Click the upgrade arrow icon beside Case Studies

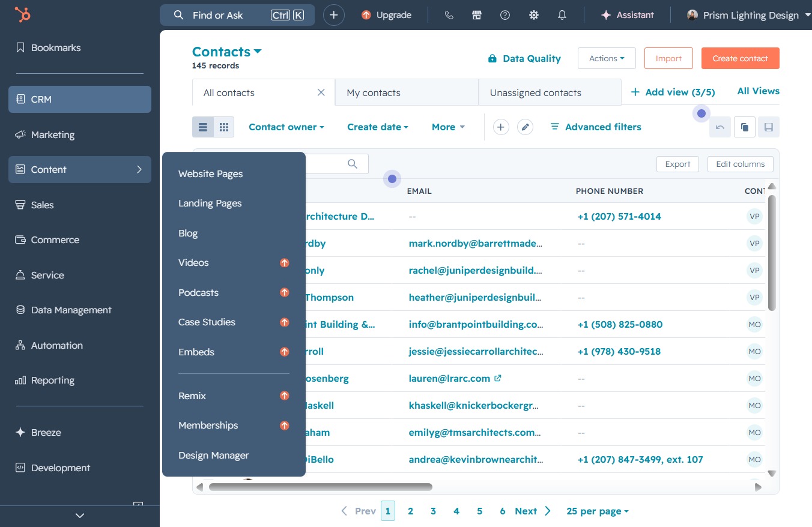pyautogui.click(x=285, y=322)
